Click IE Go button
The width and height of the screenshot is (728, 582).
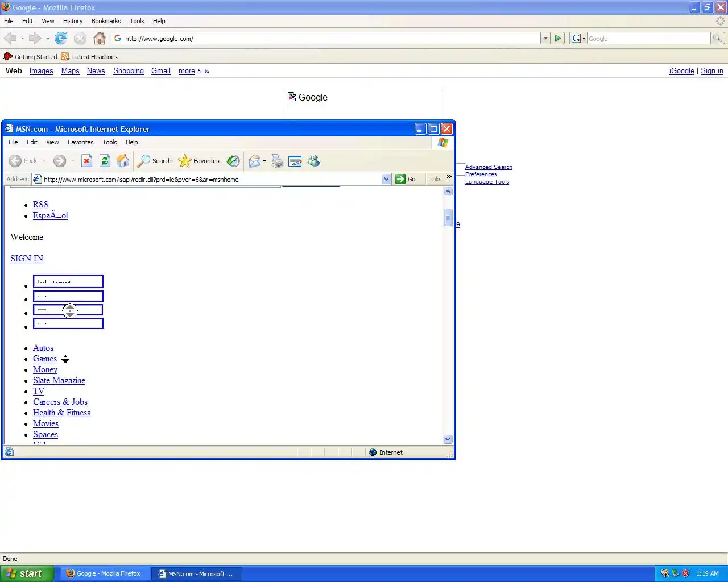(x=406, y=179)
